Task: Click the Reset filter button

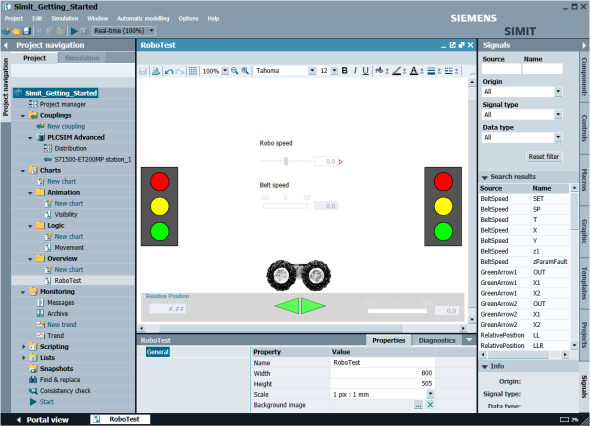Action: click(543, 157)
